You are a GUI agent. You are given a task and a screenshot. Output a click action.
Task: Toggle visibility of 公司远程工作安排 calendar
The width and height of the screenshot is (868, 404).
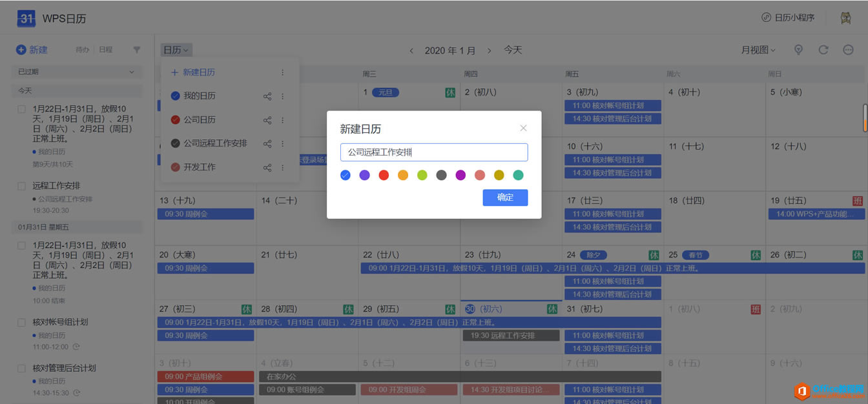click(x=175, y=143)
